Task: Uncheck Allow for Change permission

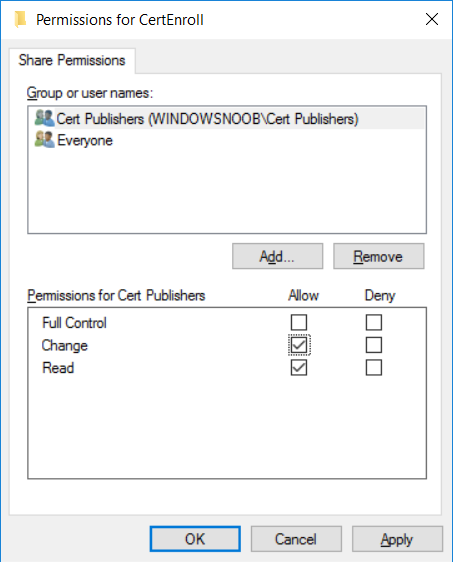Action: point(299,345)
